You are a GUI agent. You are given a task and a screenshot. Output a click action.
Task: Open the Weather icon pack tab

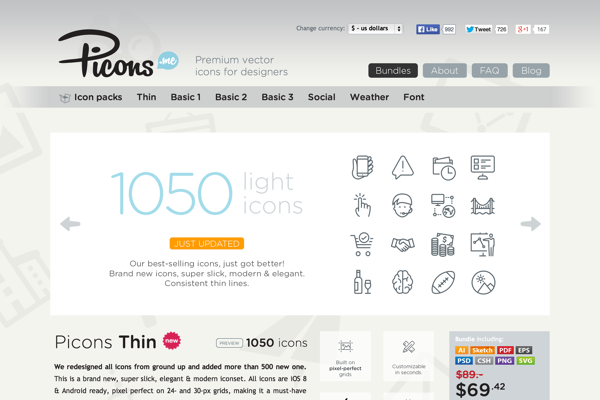(x=369, y=97)
